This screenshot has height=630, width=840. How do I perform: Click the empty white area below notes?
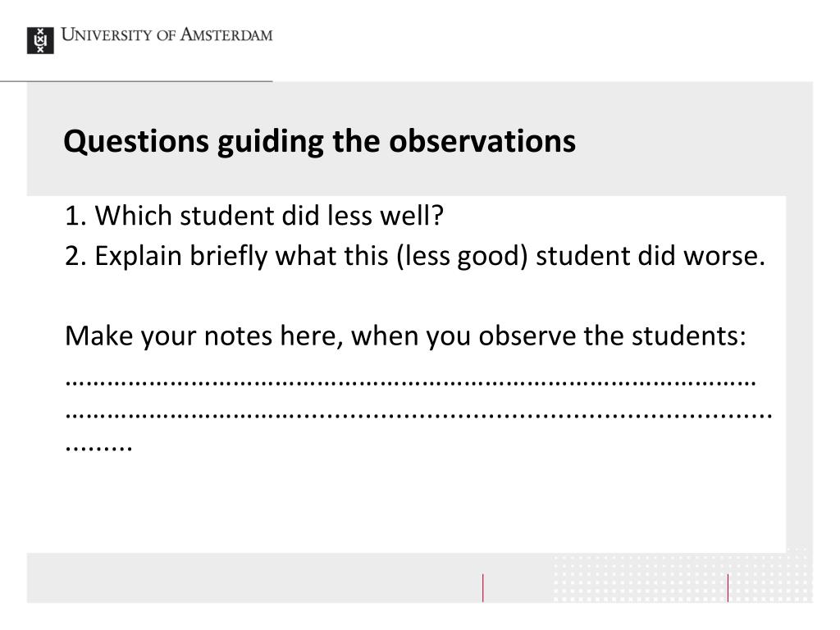406,504
